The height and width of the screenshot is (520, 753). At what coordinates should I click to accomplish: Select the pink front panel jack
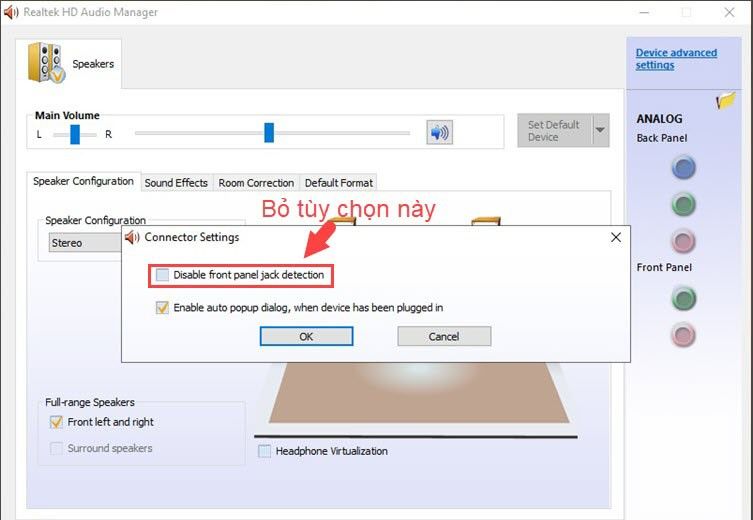coord(683,335)
